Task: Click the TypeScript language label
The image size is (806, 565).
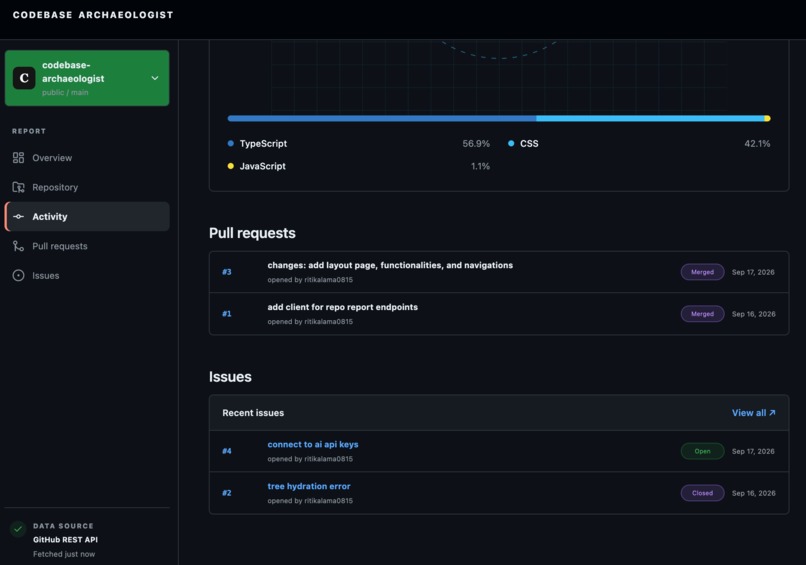Action: (x=263, y=143)
